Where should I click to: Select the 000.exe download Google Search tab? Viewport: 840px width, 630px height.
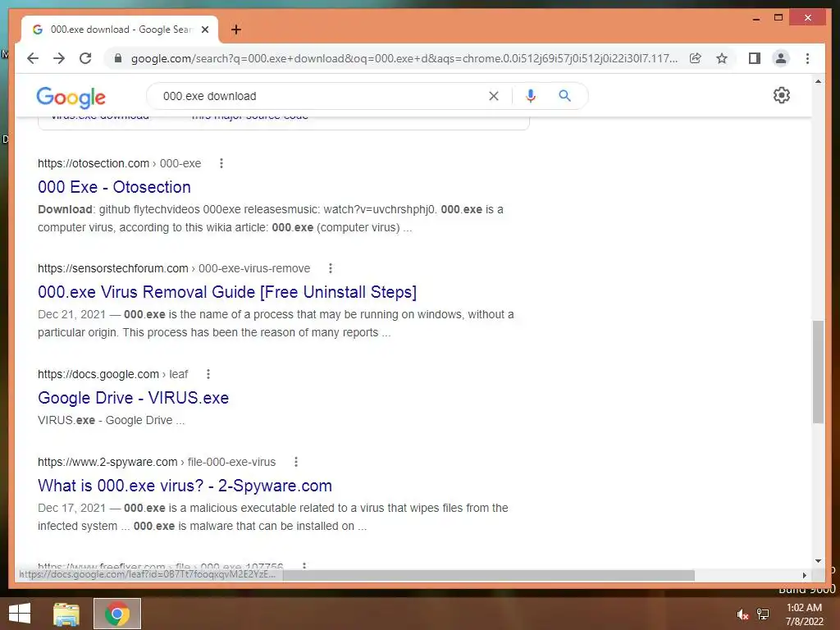coord(120,30)
